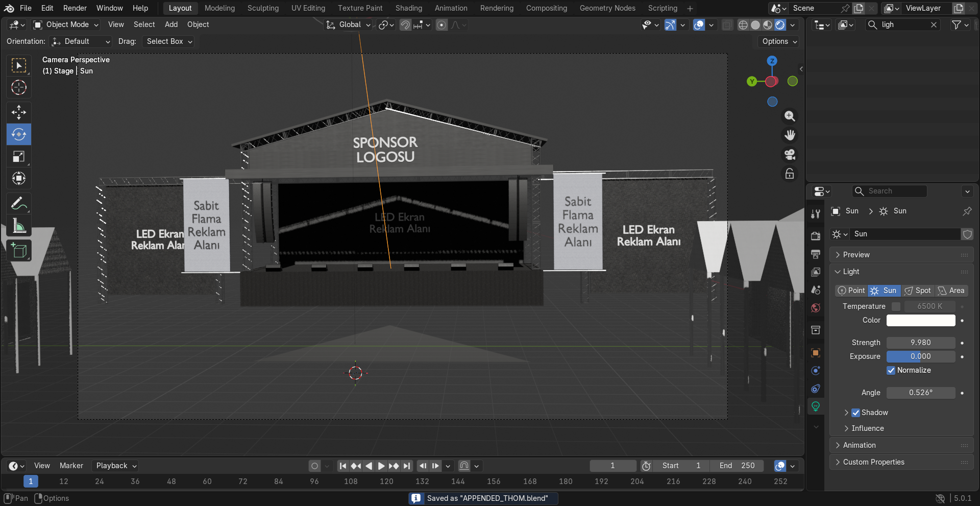
Task: Open the World properties tab
Action: point(816,308)
